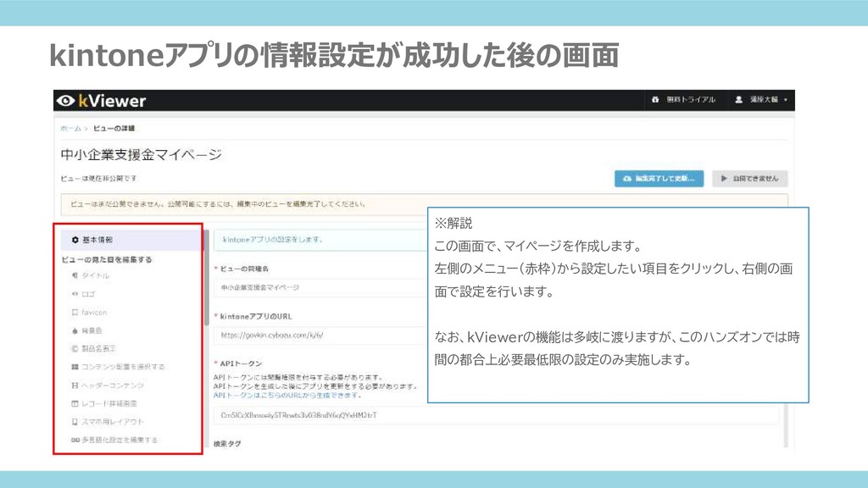Click the play icon in 公開できません button
The height and width of the screenshot is (488, 868).
coord(724,179)
